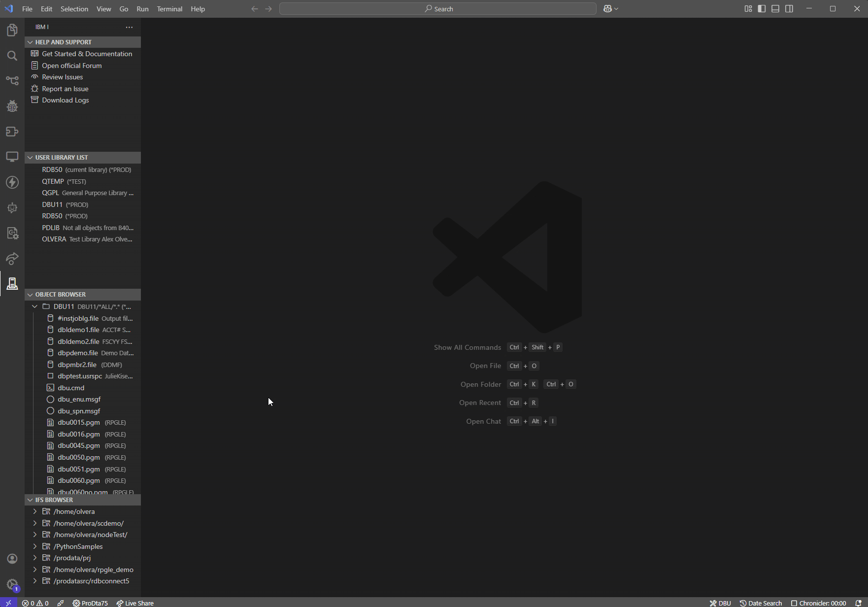
Task: Expand the /prodata/prj folder
Action: [x=35, y=558]
